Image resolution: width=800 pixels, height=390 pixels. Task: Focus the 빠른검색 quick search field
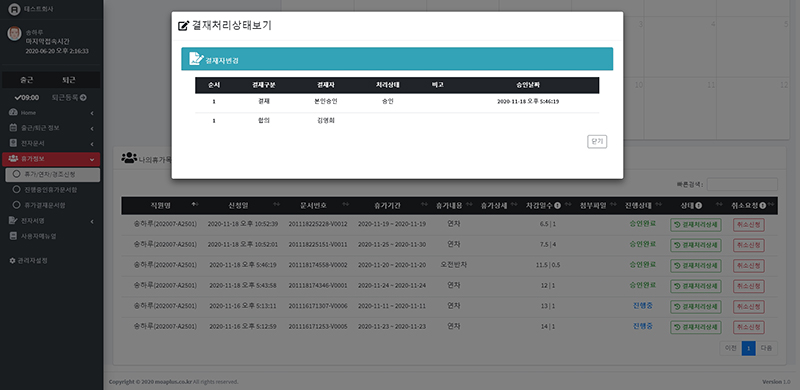(x=742, y=184)
